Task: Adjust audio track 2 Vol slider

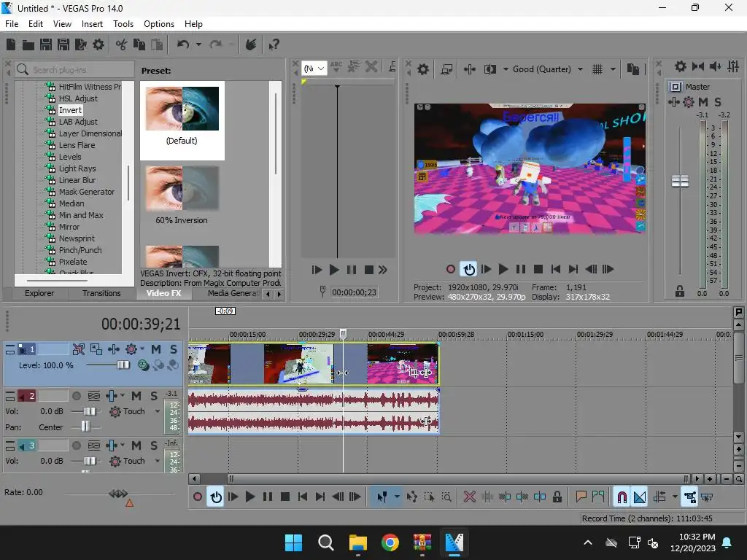Action: click(89, 411)
